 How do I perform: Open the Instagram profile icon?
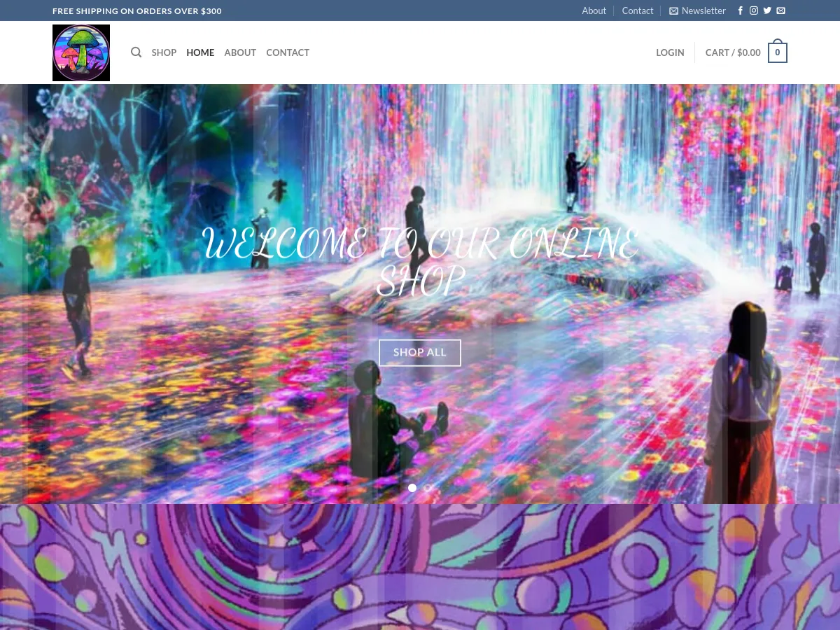(754, 10)
